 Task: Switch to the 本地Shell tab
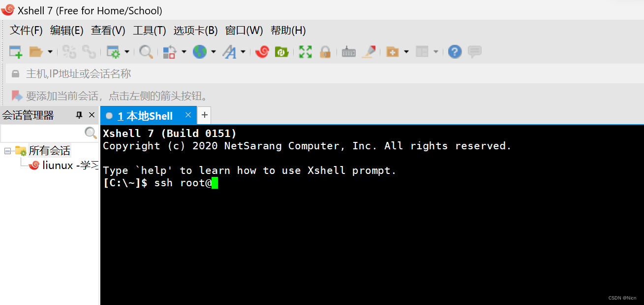click(145, 116)
